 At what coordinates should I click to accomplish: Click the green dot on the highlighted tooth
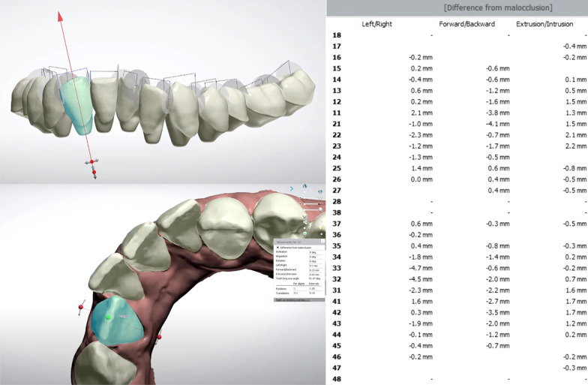tap(108, 318)
